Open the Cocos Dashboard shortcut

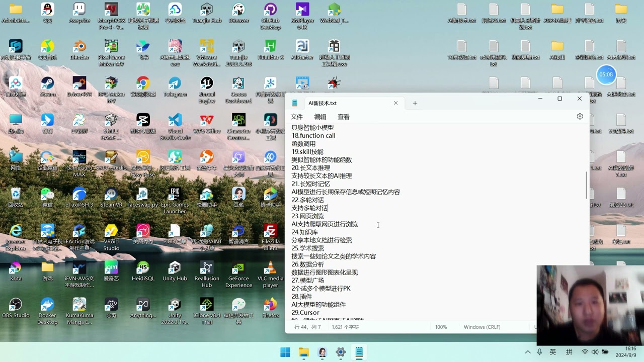click(238, 89)
